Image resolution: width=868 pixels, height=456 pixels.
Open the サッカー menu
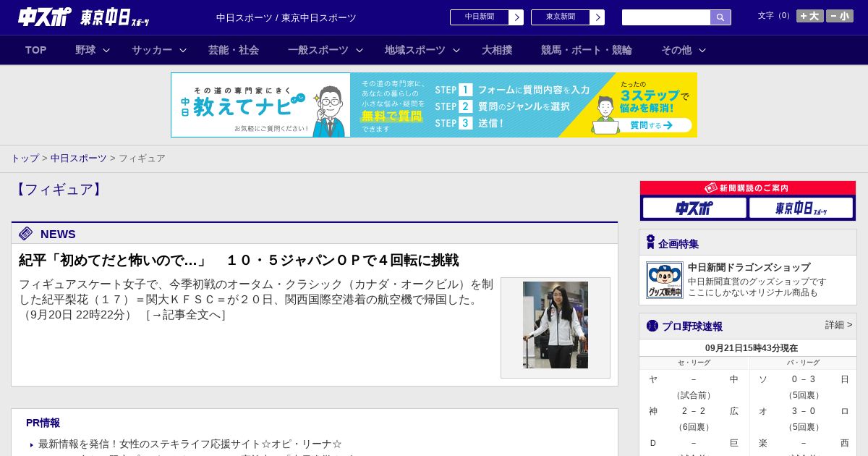tap(152, 50)
